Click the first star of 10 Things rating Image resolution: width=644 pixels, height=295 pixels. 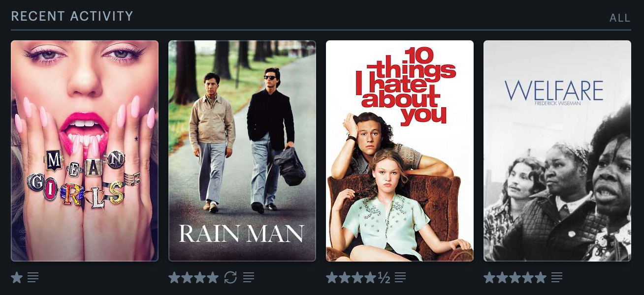(332, 278)
